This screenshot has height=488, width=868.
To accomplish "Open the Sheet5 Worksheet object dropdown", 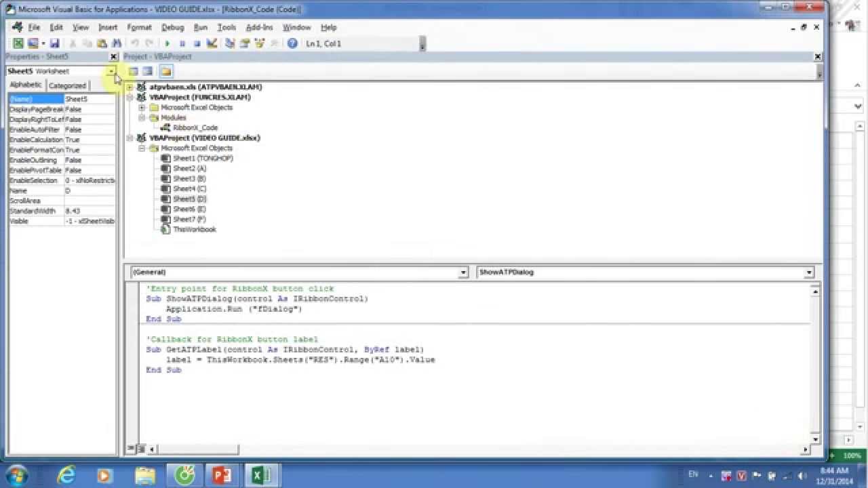I will click(x=111, y=71).
